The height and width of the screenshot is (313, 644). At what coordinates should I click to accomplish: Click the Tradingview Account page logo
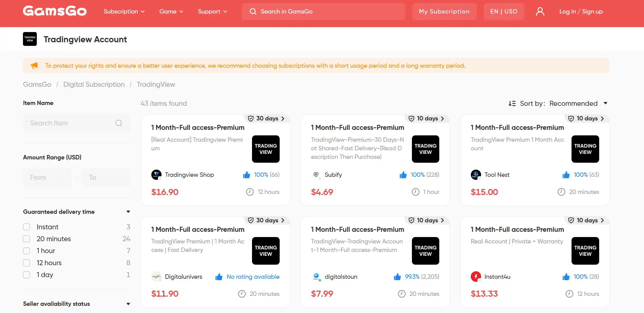[30, 39]
